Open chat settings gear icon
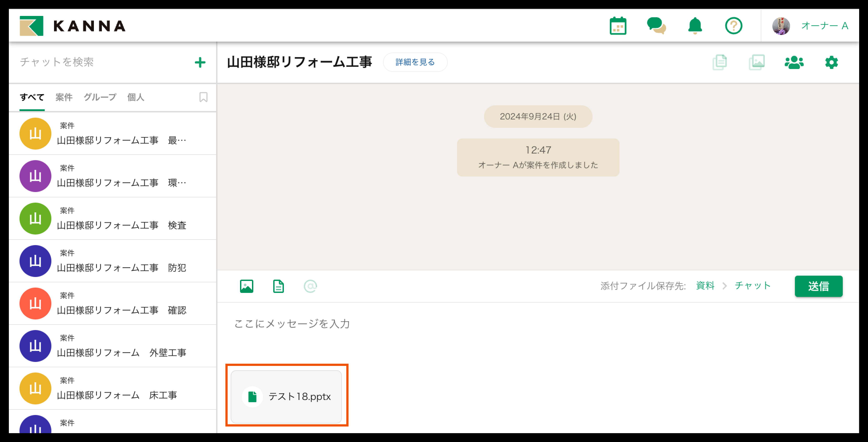The image size is (868, 442). point(831,62)
